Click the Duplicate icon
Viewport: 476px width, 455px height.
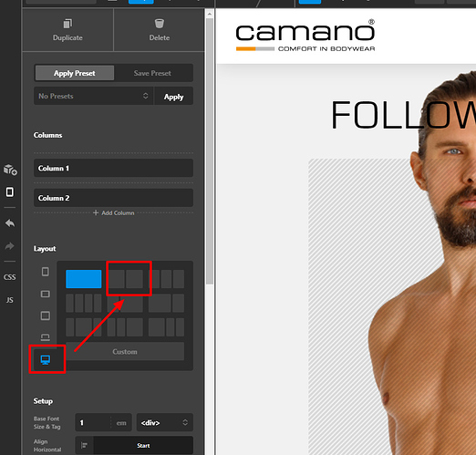coord(67,24)
